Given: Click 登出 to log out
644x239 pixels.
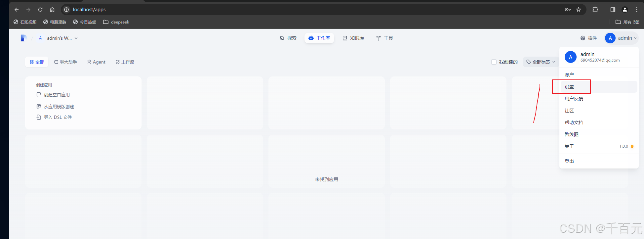Looking at the screenshot, I should pos(599,161).
